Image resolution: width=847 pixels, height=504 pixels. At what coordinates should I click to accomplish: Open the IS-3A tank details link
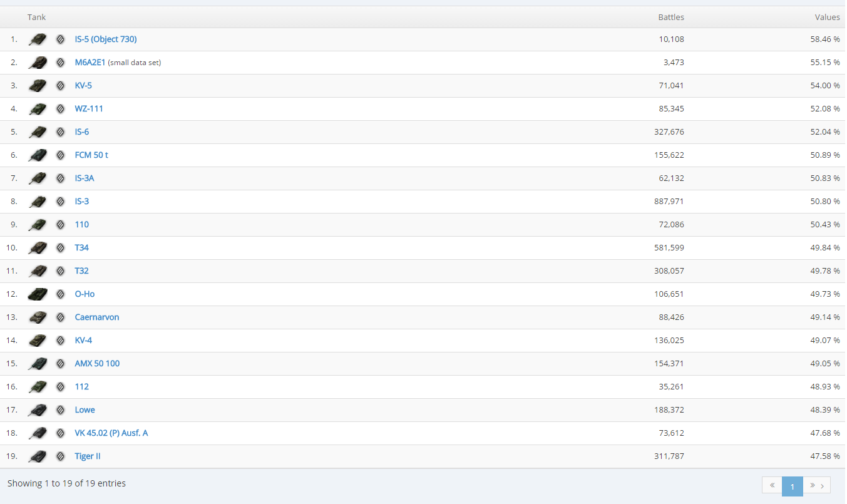click(x=85, y=178)
